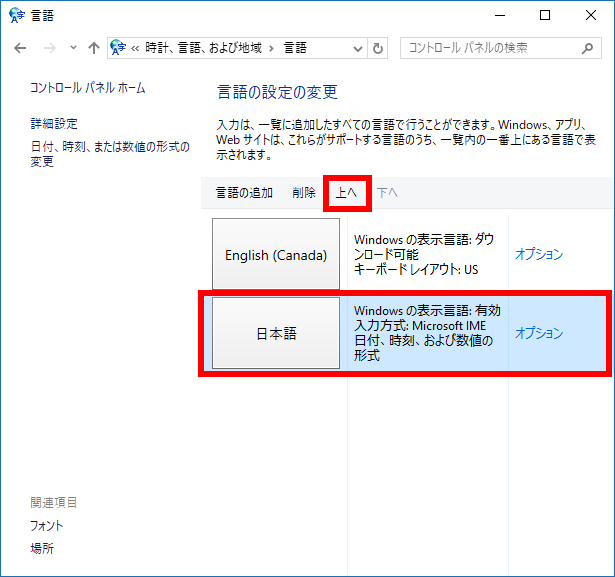
Task: Select the English (Canada) language tile
Action: (276, 254)
